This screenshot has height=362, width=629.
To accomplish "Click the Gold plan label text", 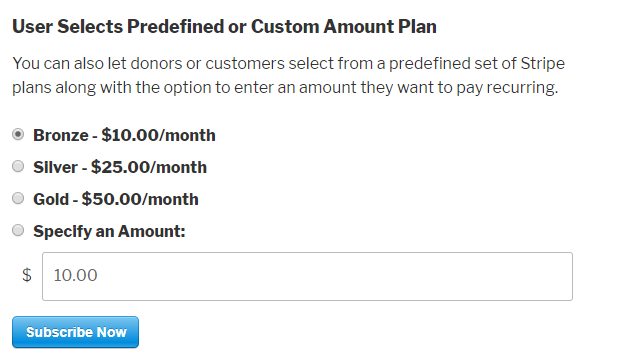I will coord(116,199).
